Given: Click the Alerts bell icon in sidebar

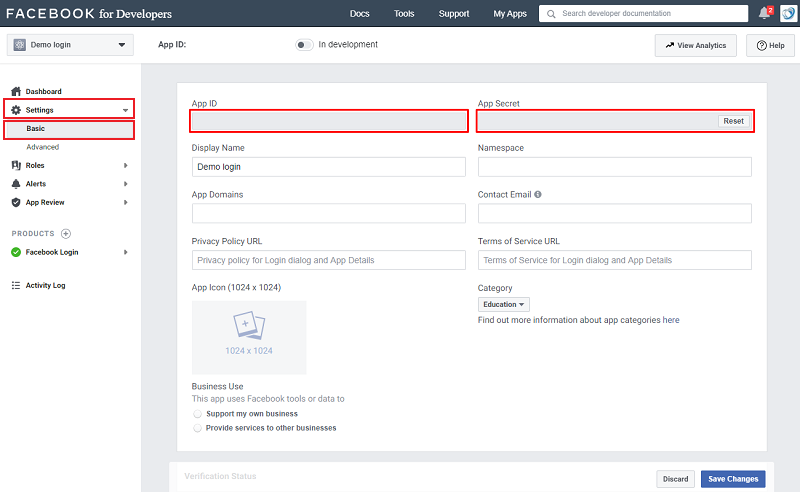Looking at the screenshot, I should [x=16, y=184].
